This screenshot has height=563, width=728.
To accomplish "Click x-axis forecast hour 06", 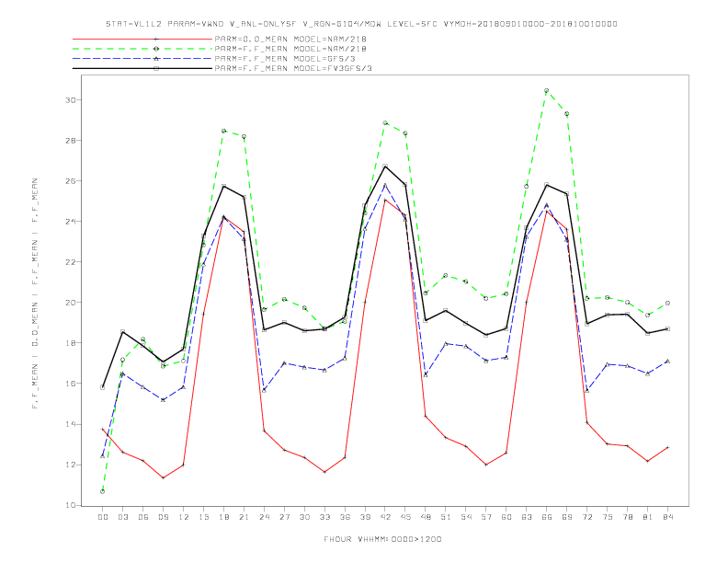I will click(x=143, y=517).
